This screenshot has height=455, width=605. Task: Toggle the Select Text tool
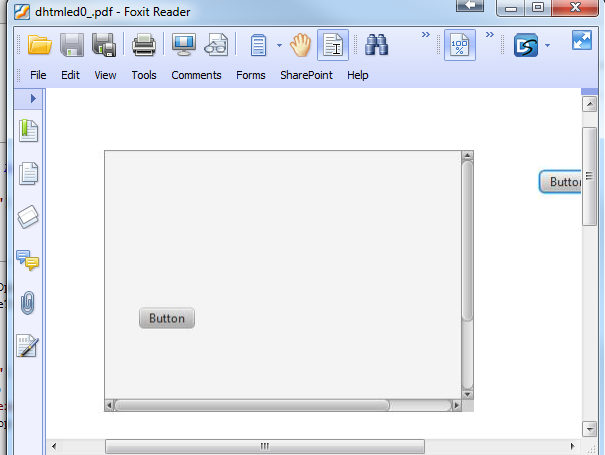click(333, 45)
